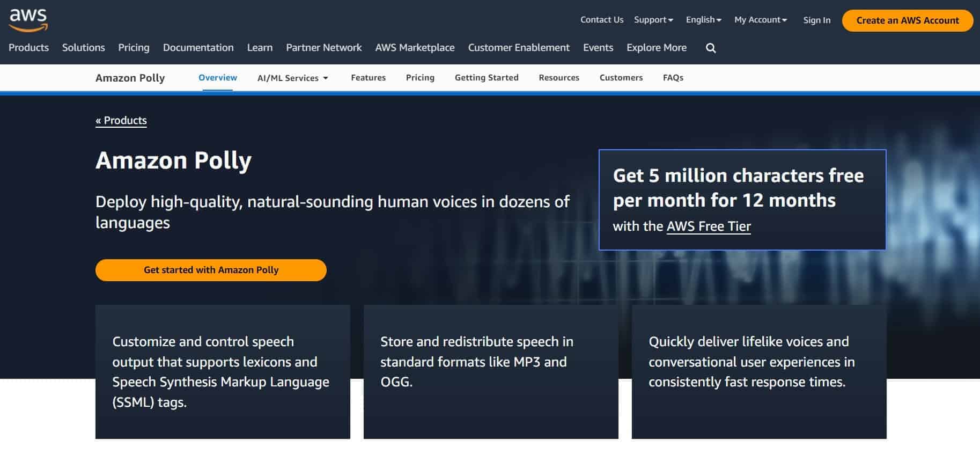Open the Customers tab
Screen dimensions: 980x454
coord(621,78)
